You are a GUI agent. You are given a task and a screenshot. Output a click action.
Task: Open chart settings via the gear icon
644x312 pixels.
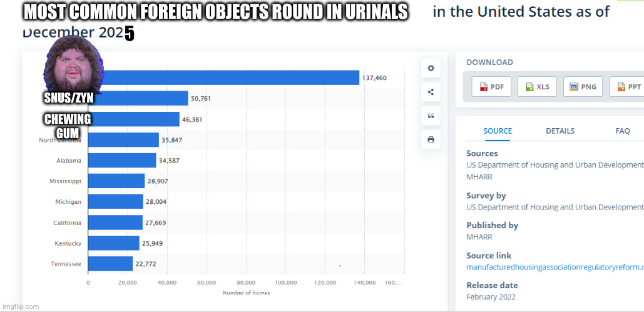431,69
